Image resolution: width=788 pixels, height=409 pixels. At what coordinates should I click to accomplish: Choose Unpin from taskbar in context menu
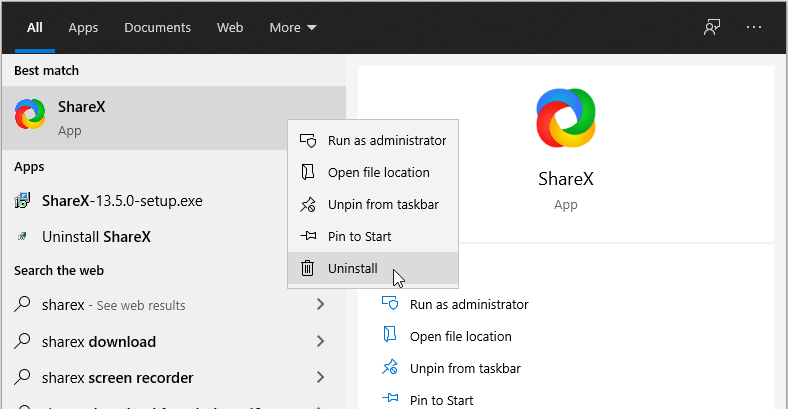click(382, 204)
